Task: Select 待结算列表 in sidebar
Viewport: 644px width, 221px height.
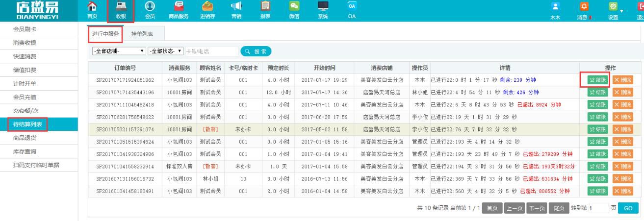Action: click(x=39, y=124)
